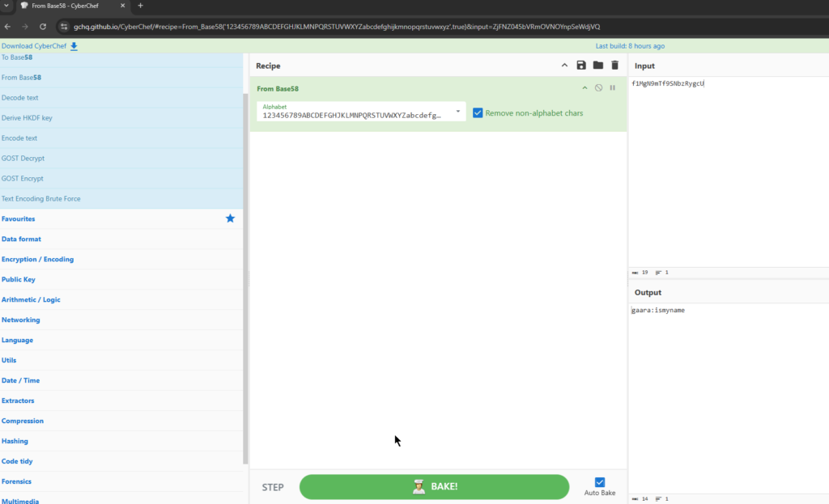Collapse the From Base58 operation chevron
829x504 pixels.
pyautogui.click(x=585, y=88)
